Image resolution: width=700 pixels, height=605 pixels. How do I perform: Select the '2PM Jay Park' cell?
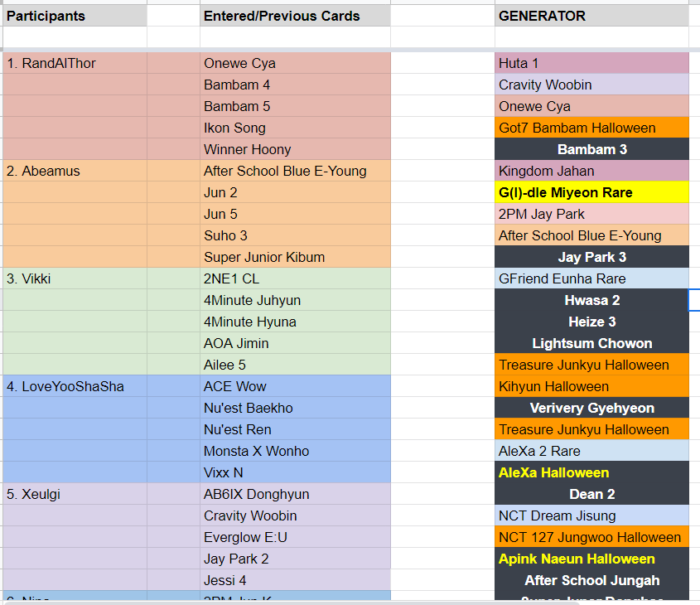click(x=591, y=214)
